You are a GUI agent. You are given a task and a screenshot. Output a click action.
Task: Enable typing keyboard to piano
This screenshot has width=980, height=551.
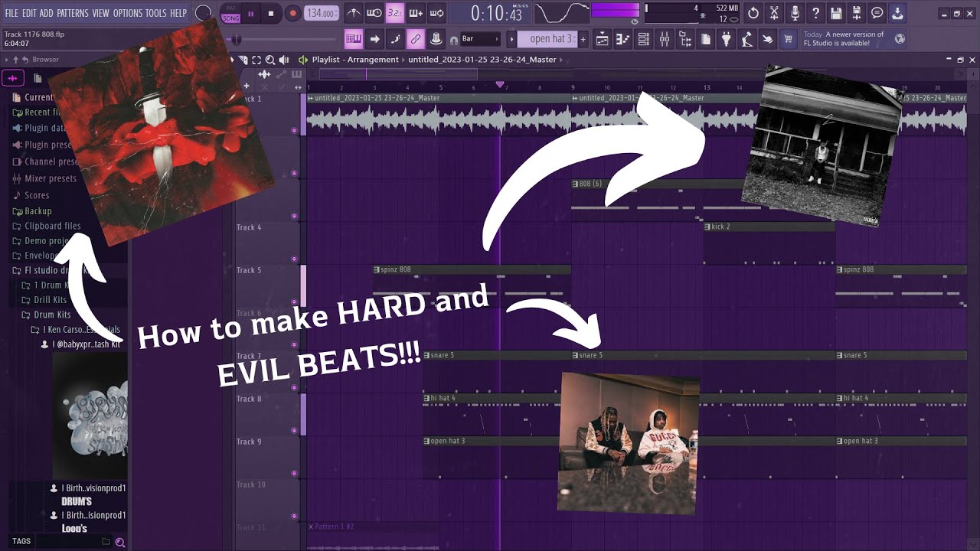(353, 39)
